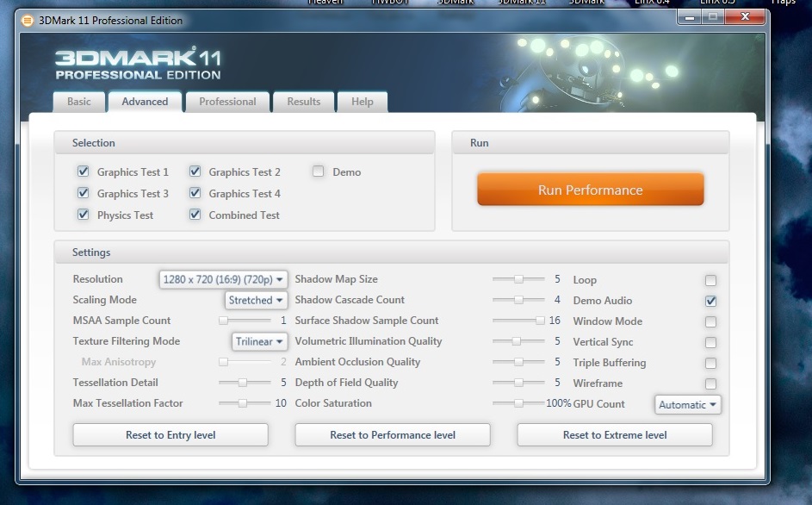Go to the Professional tab
The image size is (812, 505).
227,102
